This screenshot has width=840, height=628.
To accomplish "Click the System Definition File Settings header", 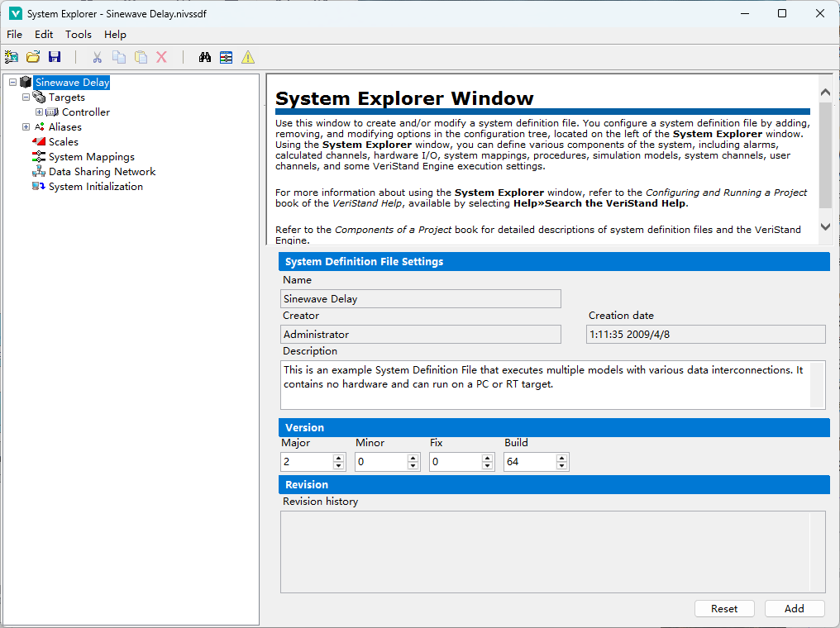I will pyautogui.click(x=554, y=262).
